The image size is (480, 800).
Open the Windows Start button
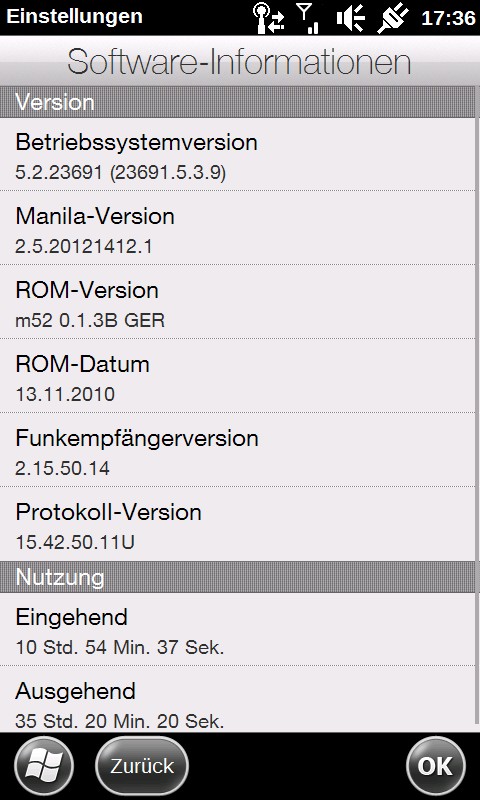(44, 765)
